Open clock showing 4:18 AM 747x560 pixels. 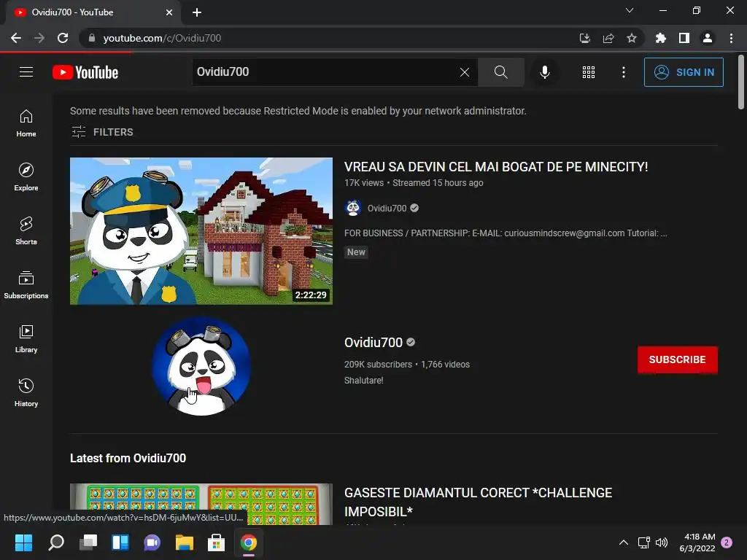pyautogui.click(x=697, y=542)
